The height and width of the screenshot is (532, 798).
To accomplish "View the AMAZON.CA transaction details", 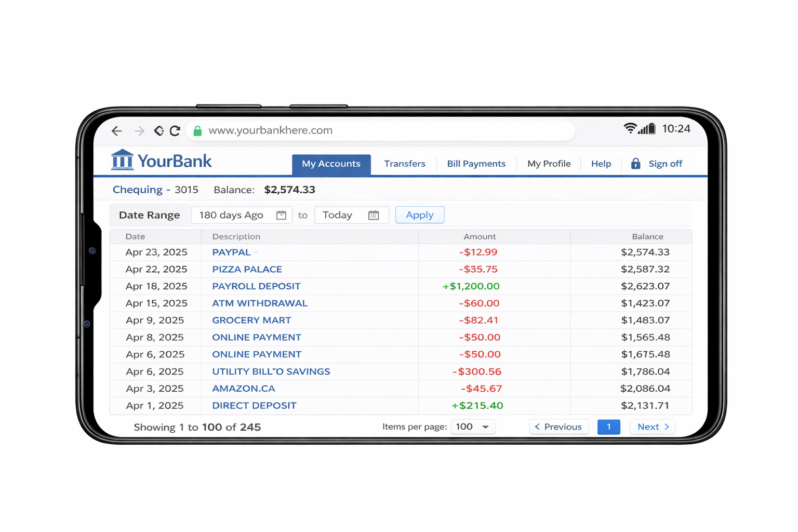I will point(243,388).
